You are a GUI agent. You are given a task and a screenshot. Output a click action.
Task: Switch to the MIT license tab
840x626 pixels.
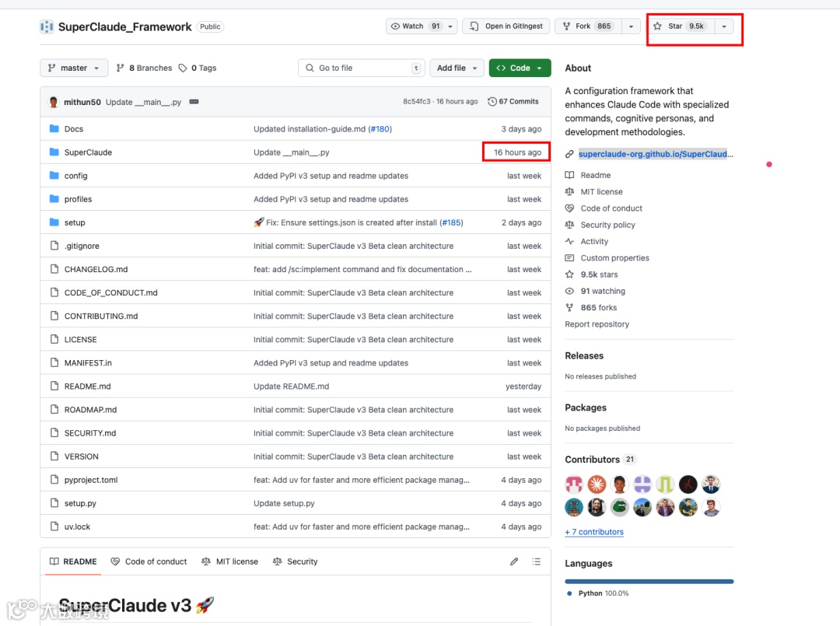click(x=229, y=561)
